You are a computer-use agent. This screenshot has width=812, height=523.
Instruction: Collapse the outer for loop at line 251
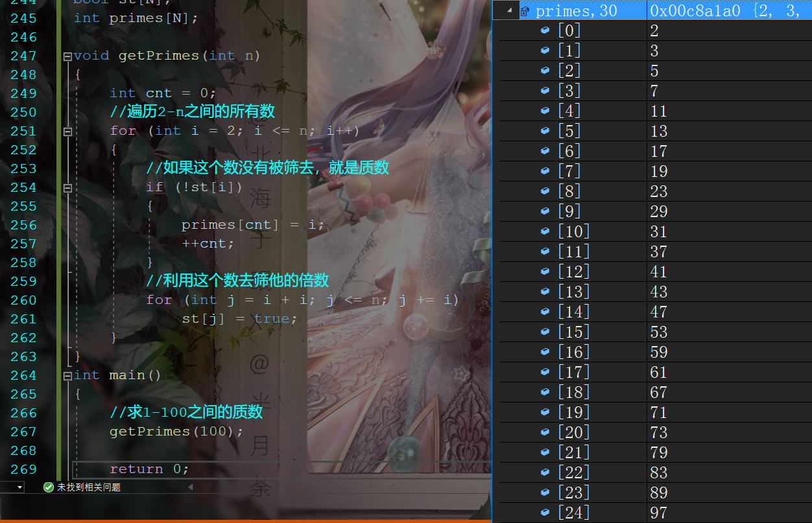point(67,132)
